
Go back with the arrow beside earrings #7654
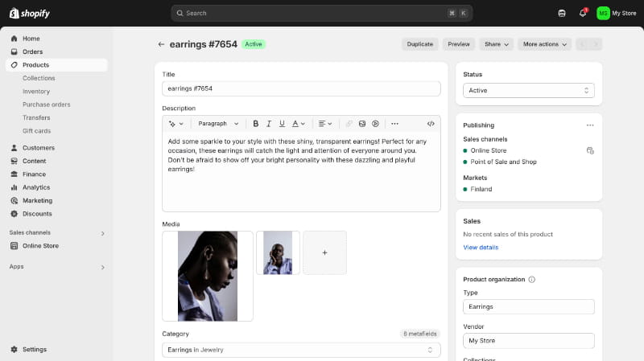click(x=161, y=44)
